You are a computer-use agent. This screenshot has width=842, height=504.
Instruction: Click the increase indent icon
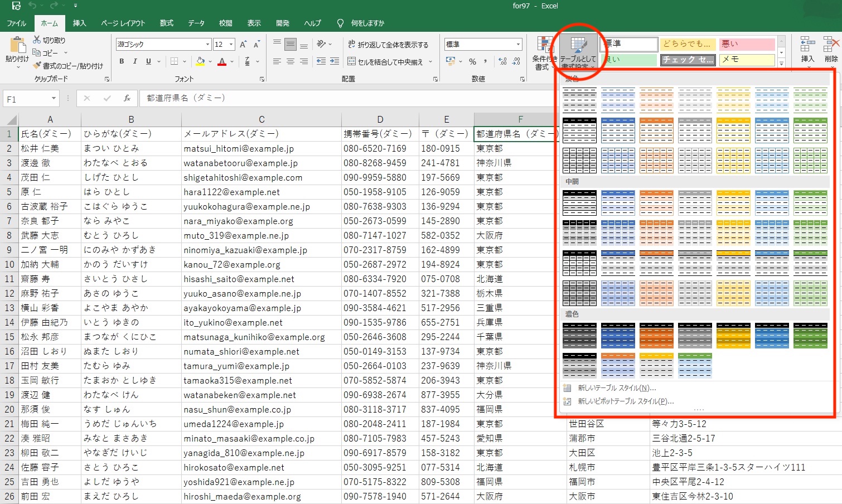pyautogui.click(x=335, y=61)
